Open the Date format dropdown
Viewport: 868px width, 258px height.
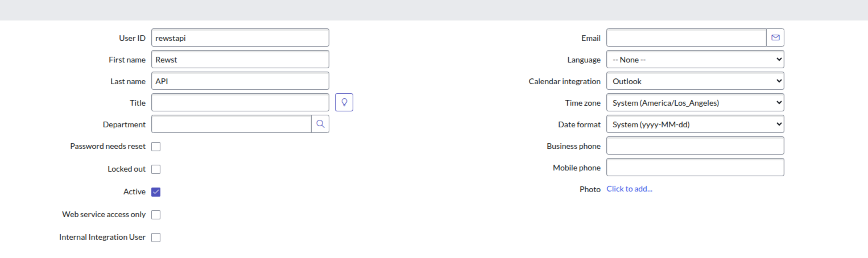click(695, 124)
